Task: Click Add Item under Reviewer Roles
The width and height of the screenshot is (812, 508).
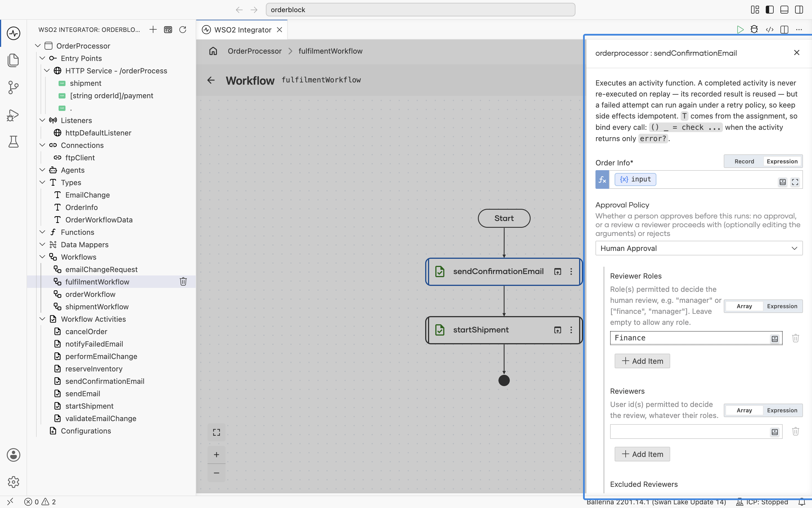Action: tap(642, 361)
